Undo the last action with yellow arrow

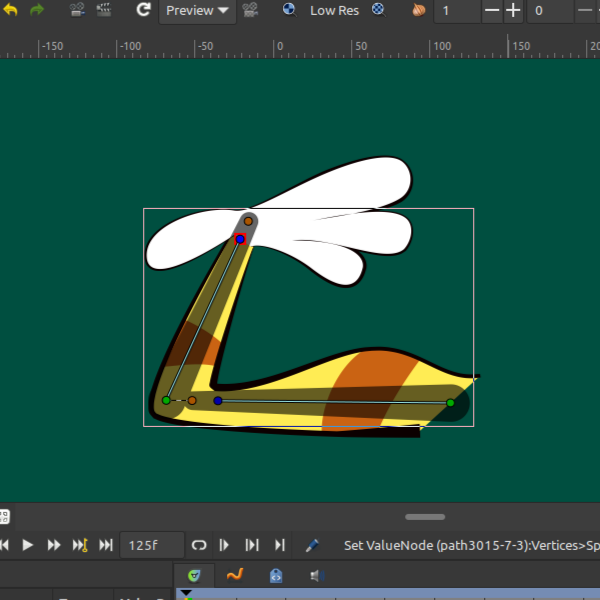coord(10,10)
